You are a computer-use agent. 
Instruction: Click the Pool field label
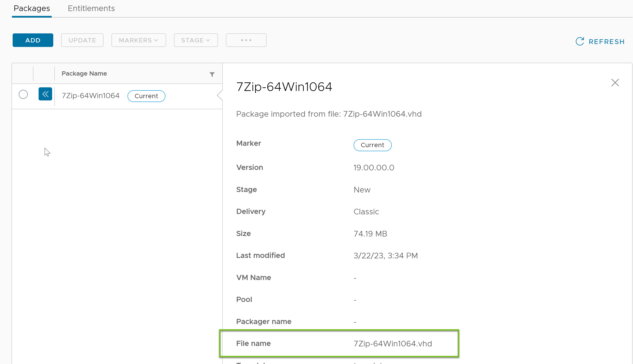[x=244, y=299]
